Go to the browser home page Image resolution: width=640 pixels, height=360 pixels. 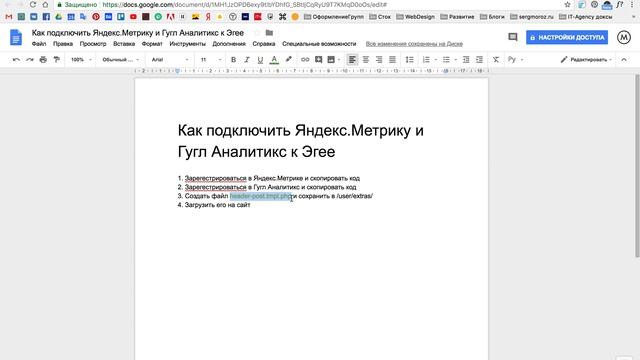click(45, 4)
